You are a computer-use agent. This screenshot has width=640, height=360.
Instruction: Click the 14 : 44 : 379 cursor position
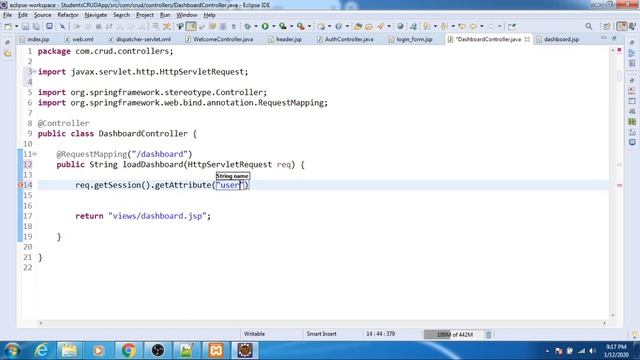[380, 334]
